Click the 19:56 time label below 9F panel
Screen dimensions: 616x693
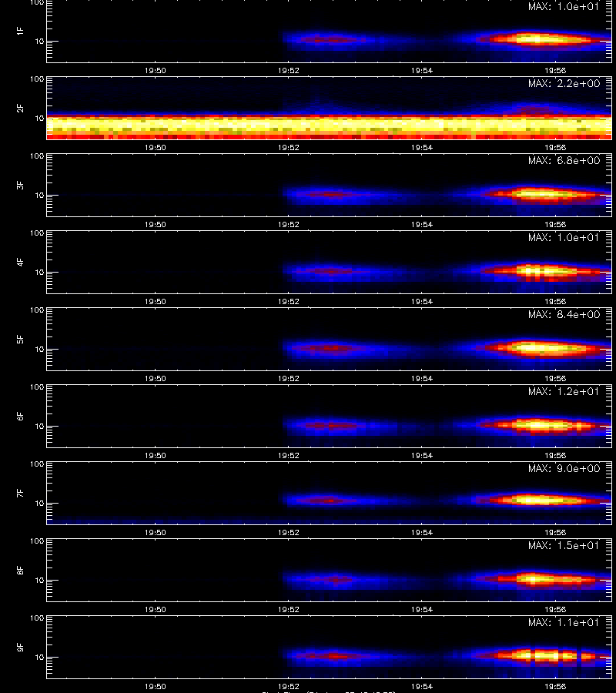[555, 686]
